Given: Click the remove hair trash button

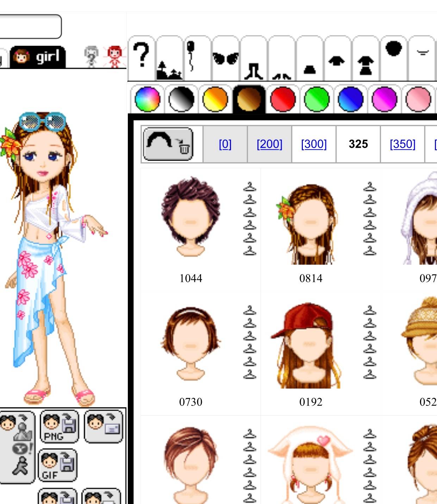Looking at the screenshot, I should [x=168, y=144].
